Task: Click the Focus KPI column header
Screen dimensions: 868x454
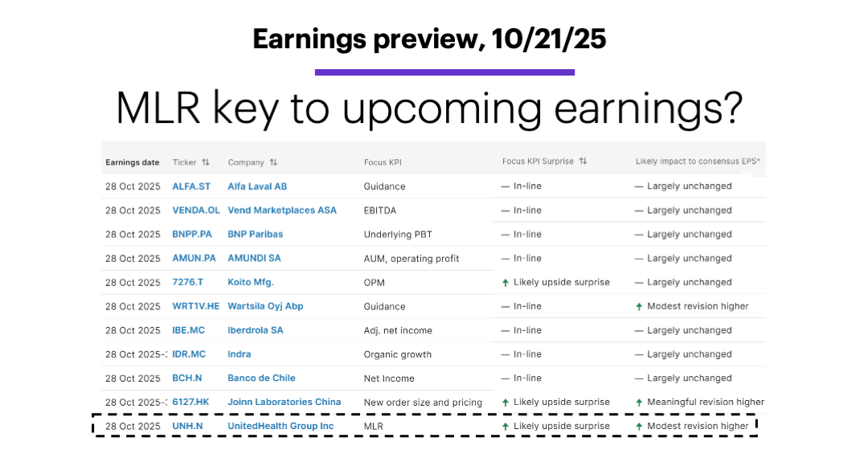Action: pyautogui.click(x=383, y=162)
